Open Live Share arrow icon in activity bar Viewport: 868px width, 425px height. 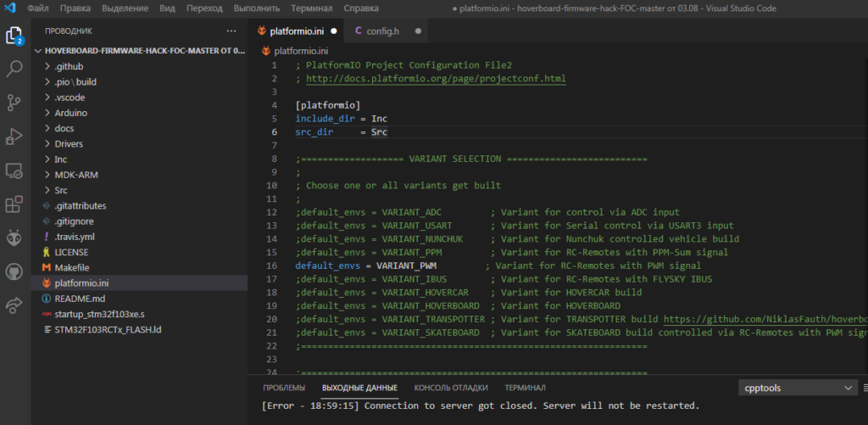[14, 305]
